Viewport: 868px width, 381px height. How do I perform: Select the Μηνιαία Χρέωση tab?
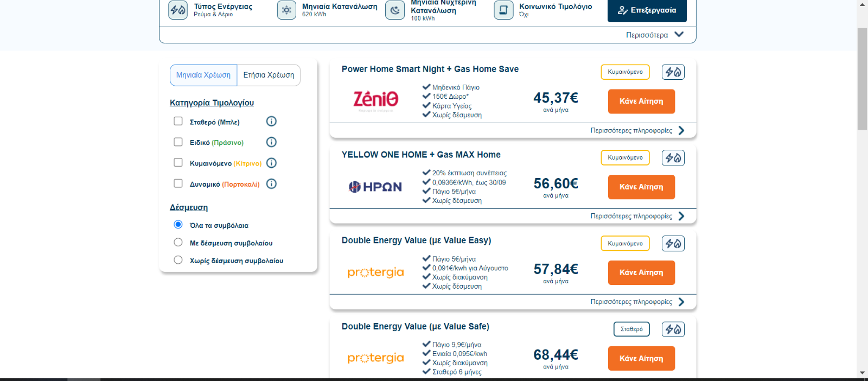pos(203,75)
